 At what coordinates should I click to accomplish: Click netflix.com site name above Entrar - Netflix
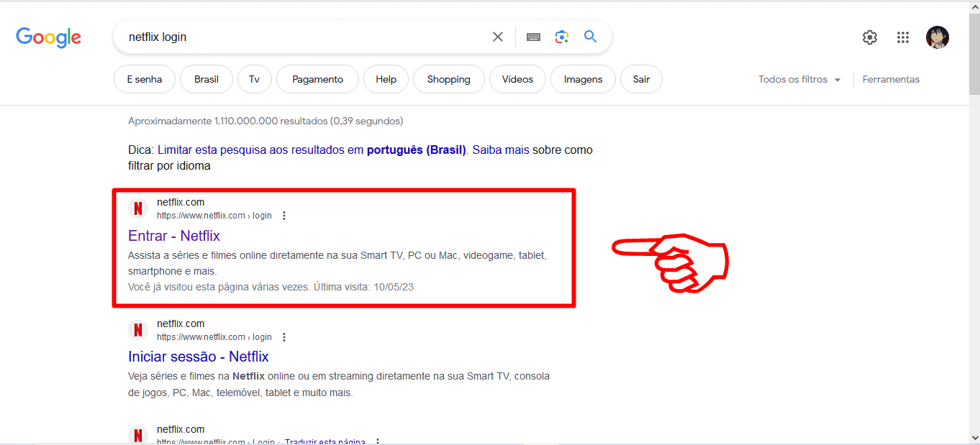(x=181, y=202)
